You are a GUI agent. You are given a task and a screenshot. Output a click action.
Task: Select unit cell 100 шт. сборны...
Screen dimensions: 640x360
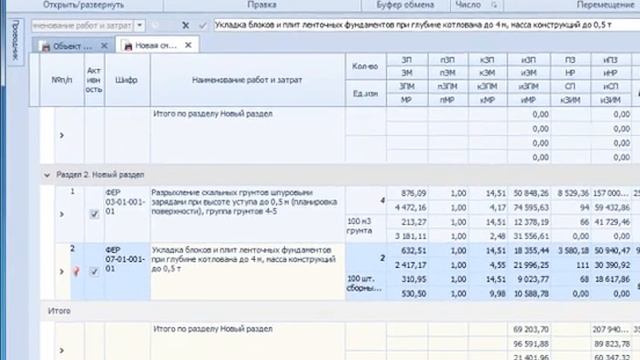click(x=366, y=286)
